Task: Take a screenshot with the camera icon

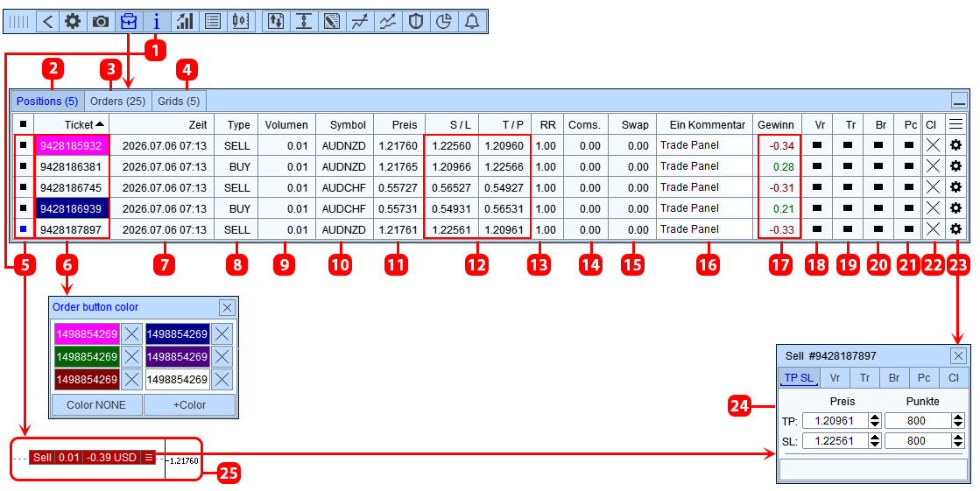Action: 101,21
